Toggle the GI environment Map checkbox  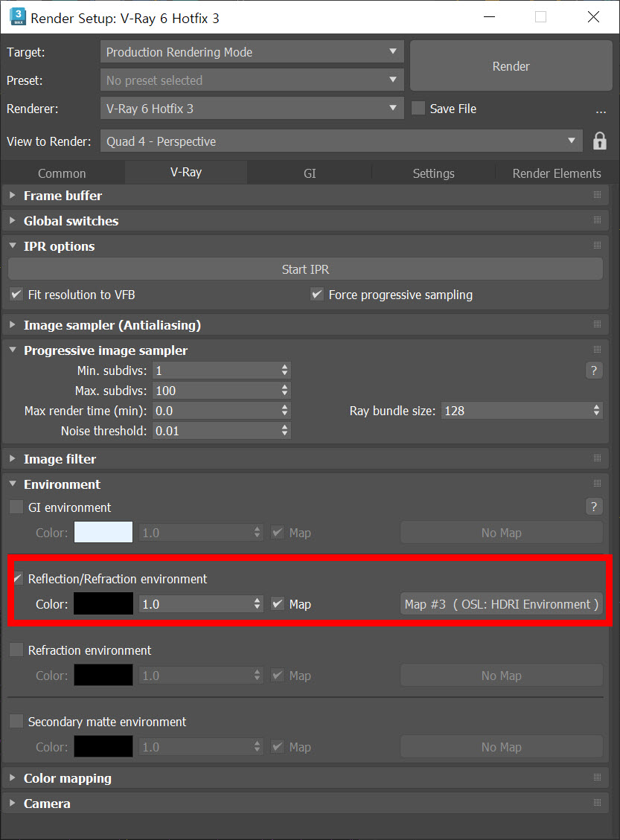click(x=278, y=533)
